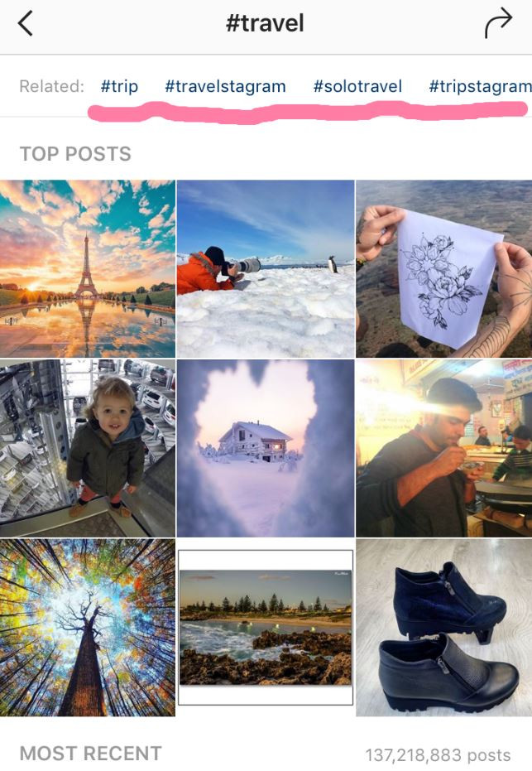View the toddler in car tower post
Viewport: 532px width, 771px height.
point(88,448)
